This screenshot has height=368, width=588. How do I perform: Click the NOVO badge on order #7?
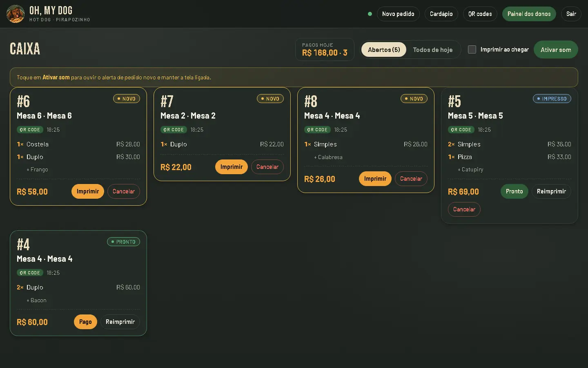click(x=270, y=99)
